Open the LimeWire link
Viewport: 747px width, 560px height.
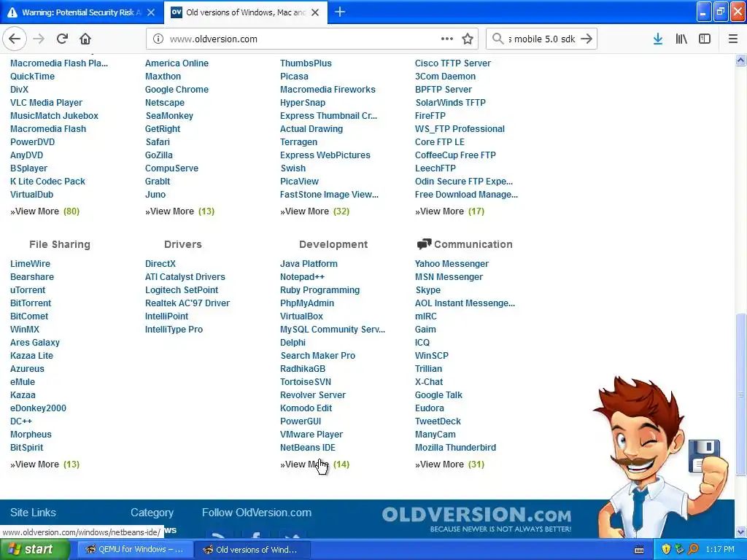pos(30,264)
